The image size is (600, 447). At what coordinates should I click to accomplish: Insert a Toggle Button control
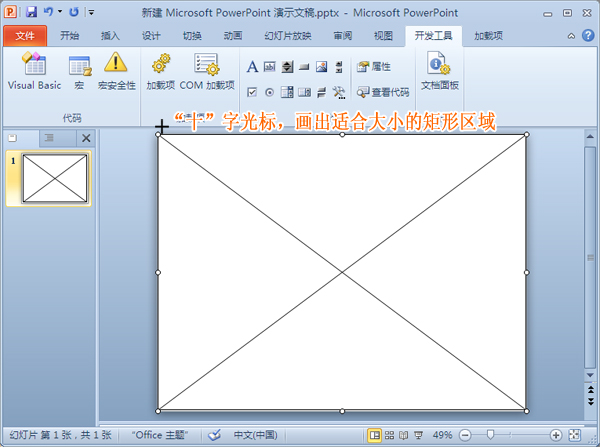click(322, 92)
